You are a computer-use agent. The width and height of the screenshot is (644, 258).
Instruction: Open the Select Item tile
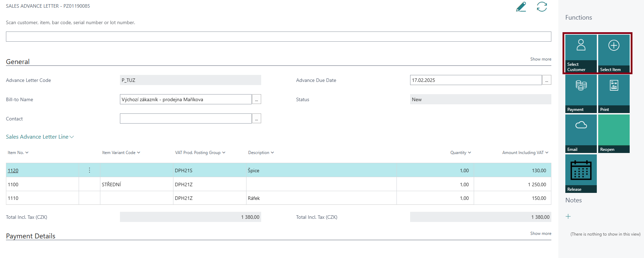[614, 54]
